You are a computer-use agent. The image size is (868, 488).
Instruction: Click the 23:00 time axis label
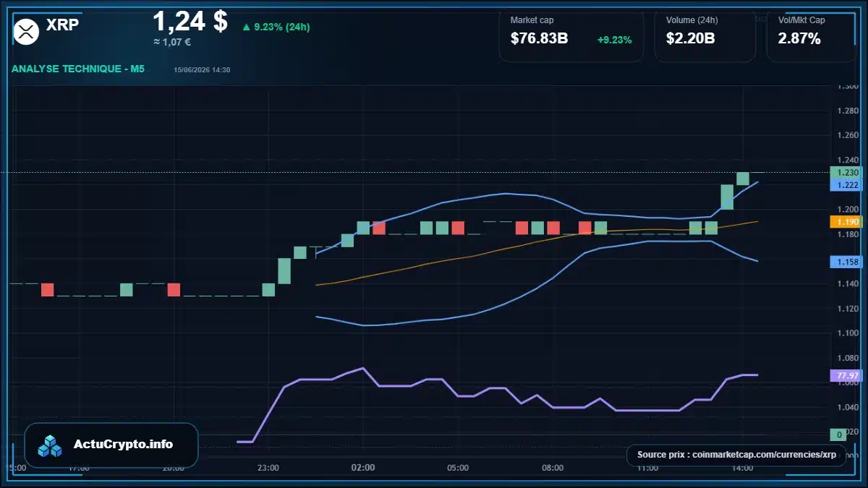[x=268, y=468]
